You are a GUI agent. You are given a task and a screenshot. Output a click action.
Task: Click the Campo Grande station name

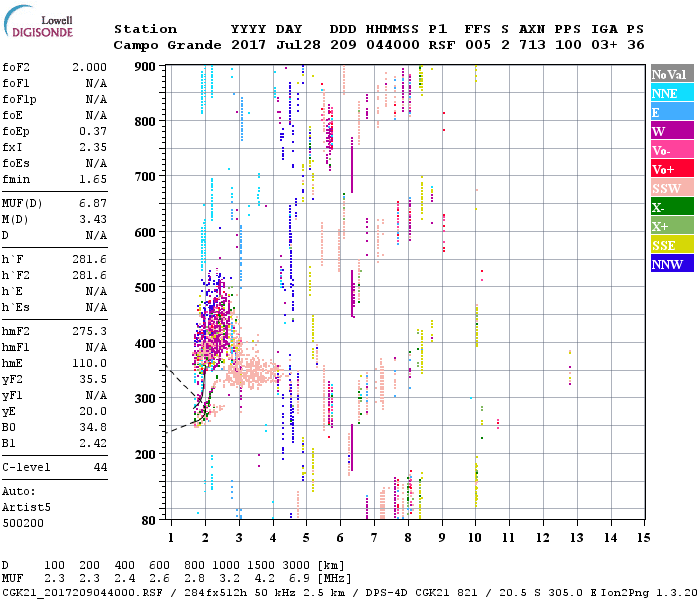167,45
